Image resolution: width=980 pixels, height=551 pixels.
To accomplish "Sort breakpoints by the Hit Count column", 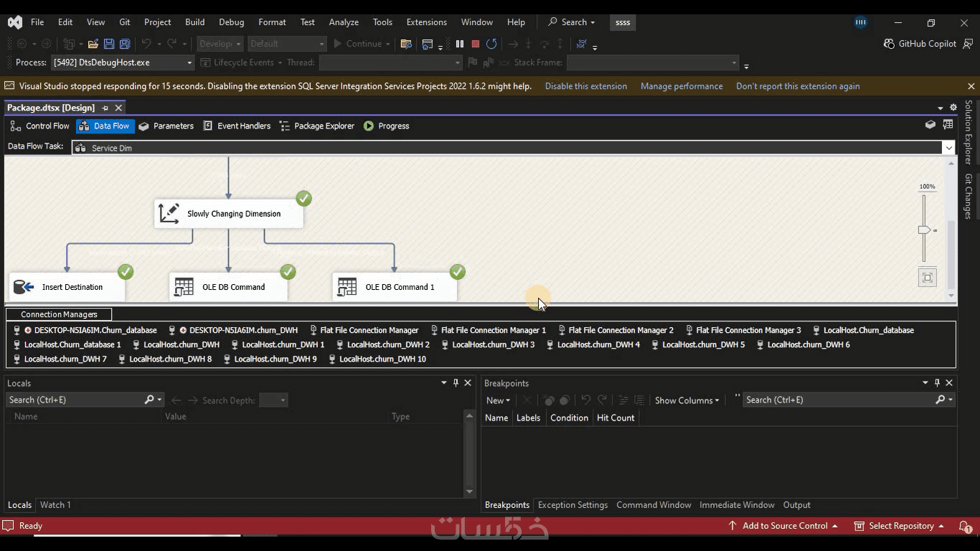I will [x=616, y=418].
